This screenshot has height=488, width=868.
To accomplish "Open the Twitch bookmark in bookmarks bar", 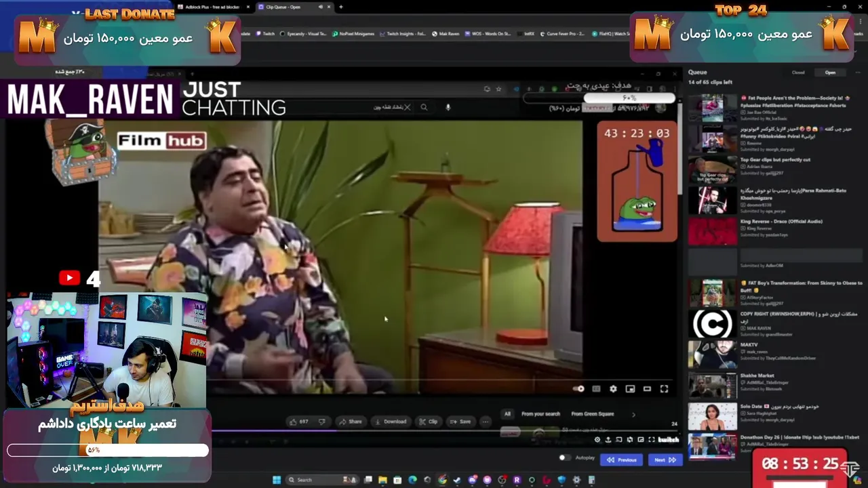I will coord(265,33).
